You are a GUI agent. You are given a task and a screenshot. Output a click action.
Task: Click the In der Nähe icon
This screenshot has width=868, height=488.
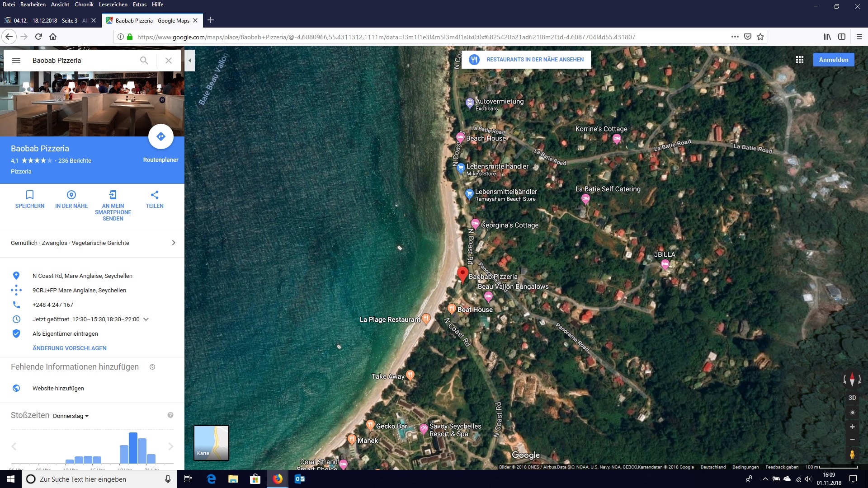point(71,195)
